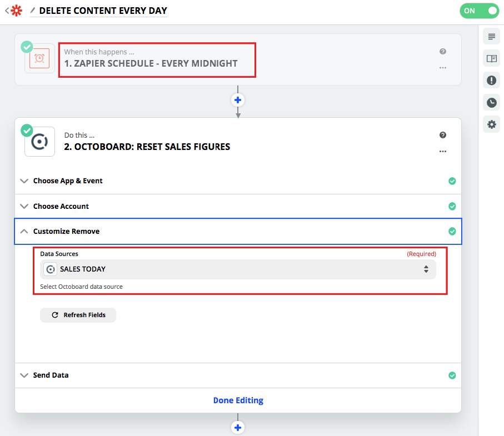Click the up-down arrows of Data Sources dropdown

click(x=426, y=269)
